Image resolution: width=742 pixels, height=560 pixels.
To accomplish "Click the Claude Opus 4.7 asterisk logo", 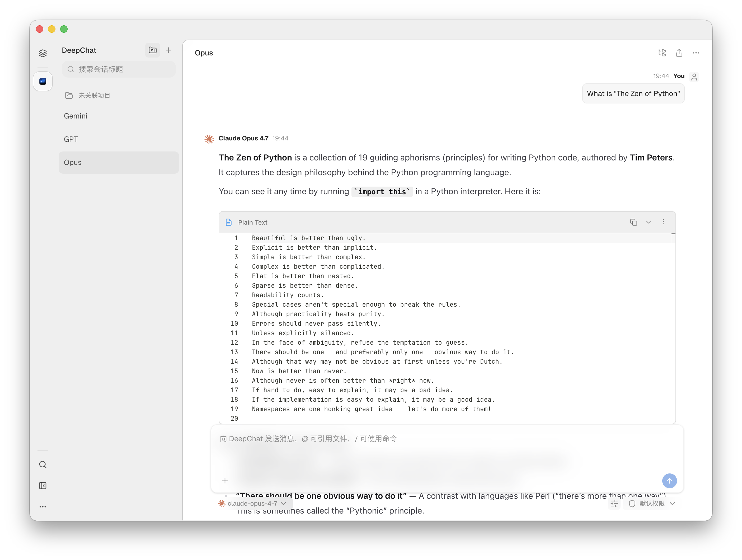I will (x=209, y=139).
